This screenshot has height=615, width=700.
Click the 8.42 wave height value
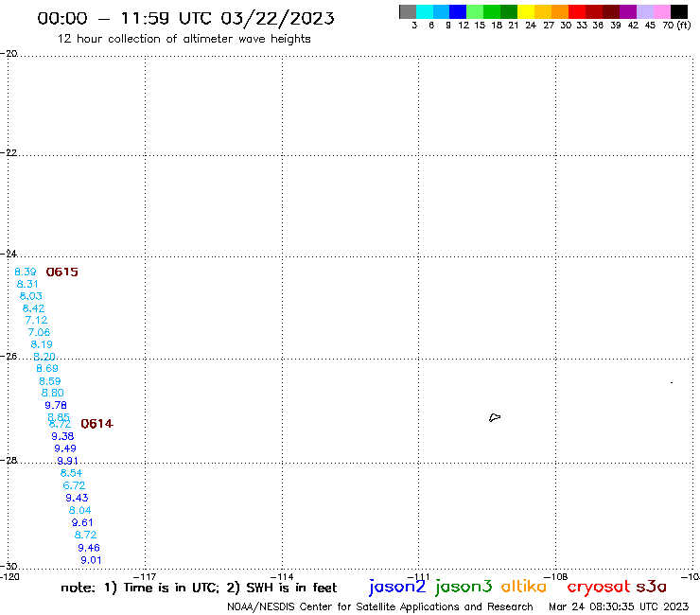click(33, 308)
